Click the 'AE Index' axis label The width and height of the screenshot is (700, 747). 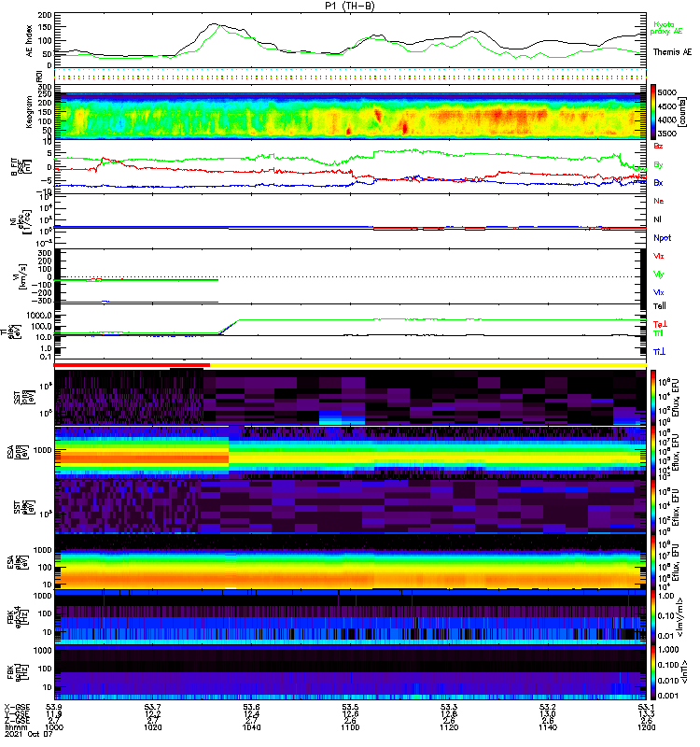tap(30, 41)
